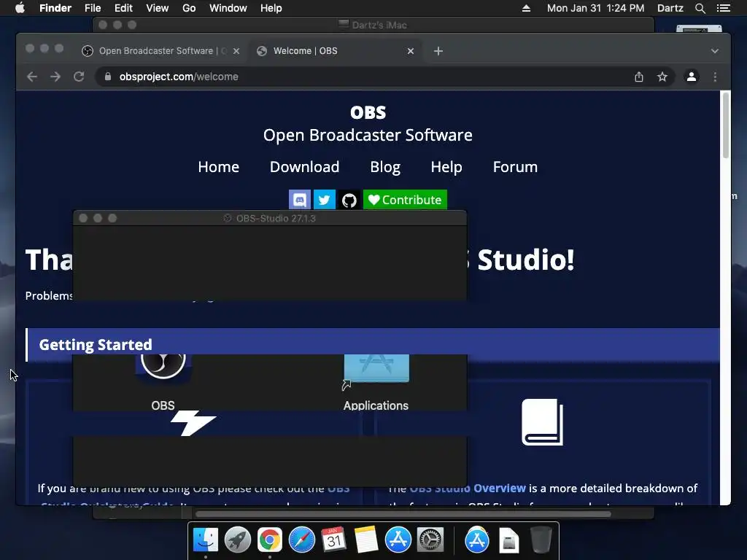Screen dimensions: 747x560
Task: Open Spotlight search in menu bar
Action: (x=700, y=8)
